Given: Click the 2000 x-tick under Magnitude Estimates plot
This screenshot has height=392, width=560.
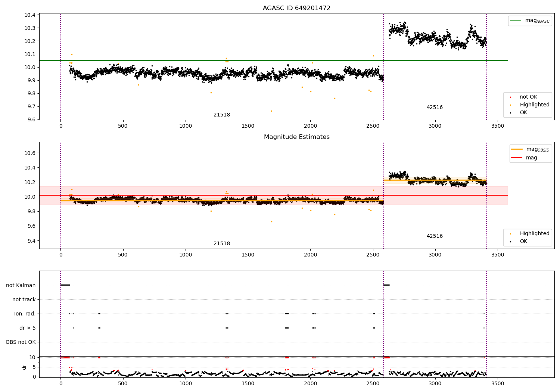Looking at the screenshot, I should (x=310, y=255).
